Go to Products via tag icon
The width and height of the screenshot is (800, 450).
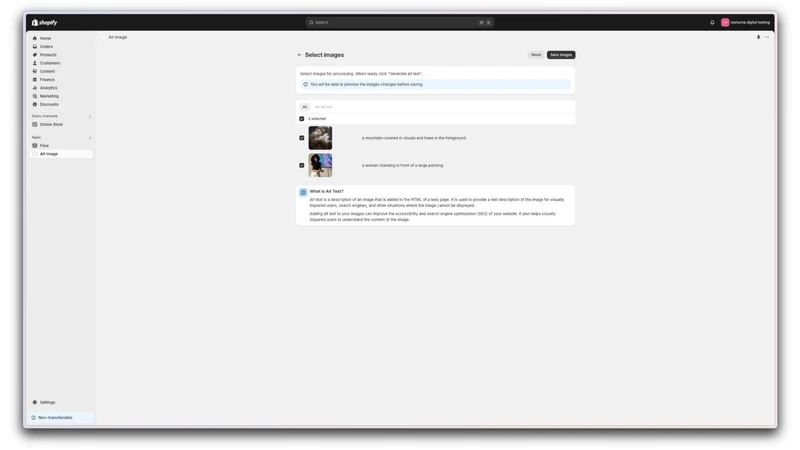[35, 55]
